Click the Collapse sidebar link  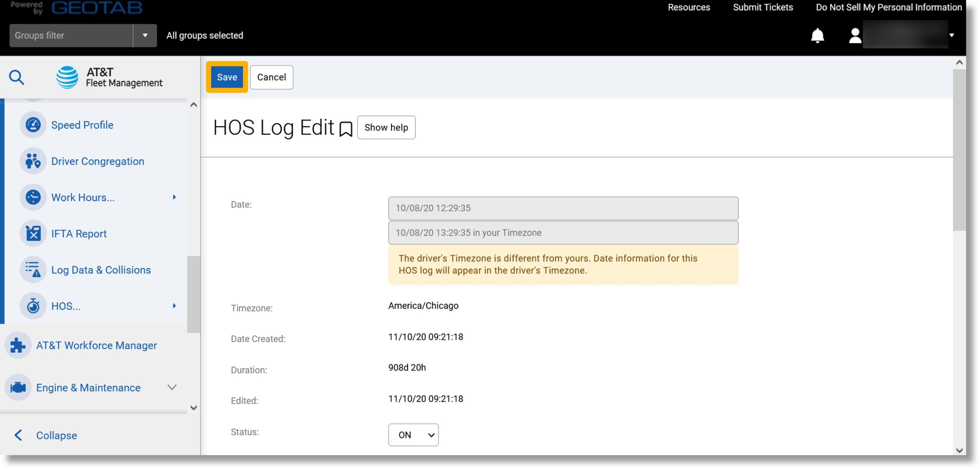pos(56,435)
